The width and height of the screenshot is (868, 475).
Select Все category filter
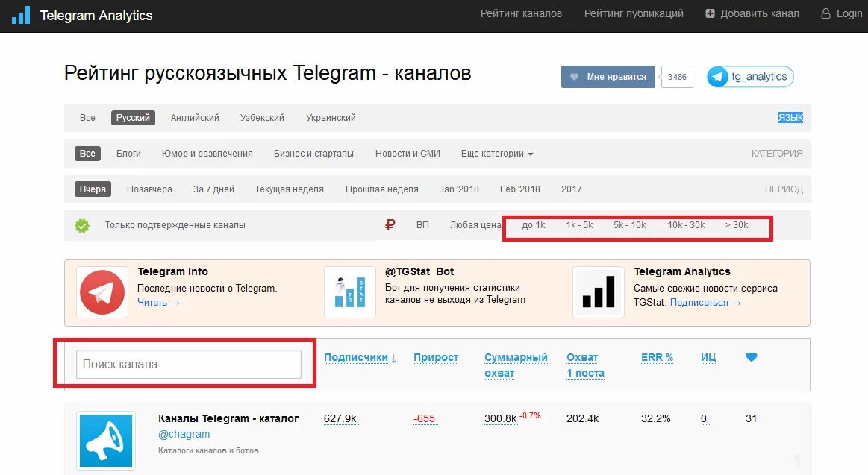pos(87,154)
